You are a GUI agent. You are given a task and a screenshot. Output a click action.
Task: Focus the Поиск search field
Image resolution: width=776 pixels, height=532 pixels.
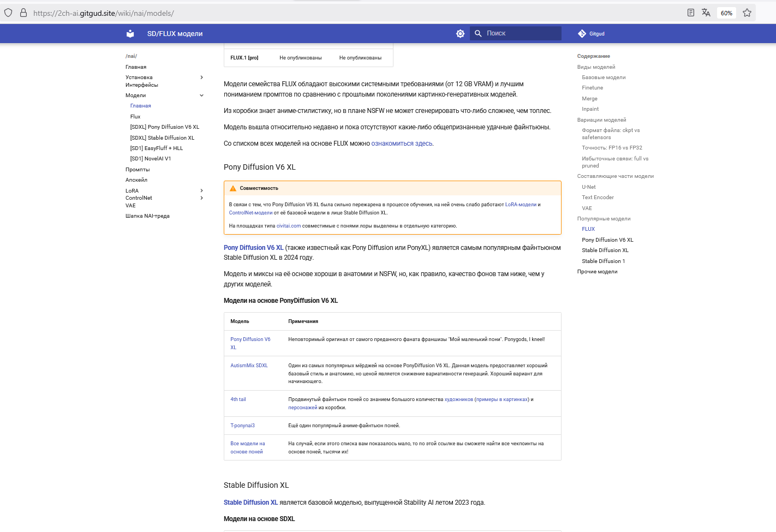coord(516,33)
